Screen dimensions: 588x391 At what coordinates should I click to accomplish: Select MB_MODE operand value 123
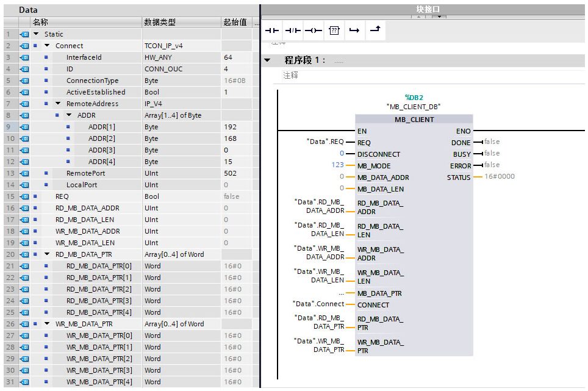click(337, 165)
